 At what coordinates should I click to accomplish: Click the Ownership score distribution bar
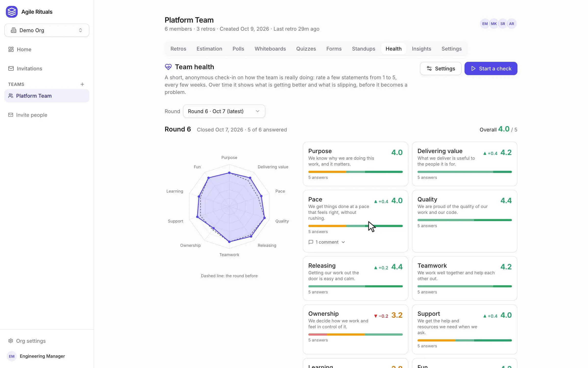coord(355,334)
